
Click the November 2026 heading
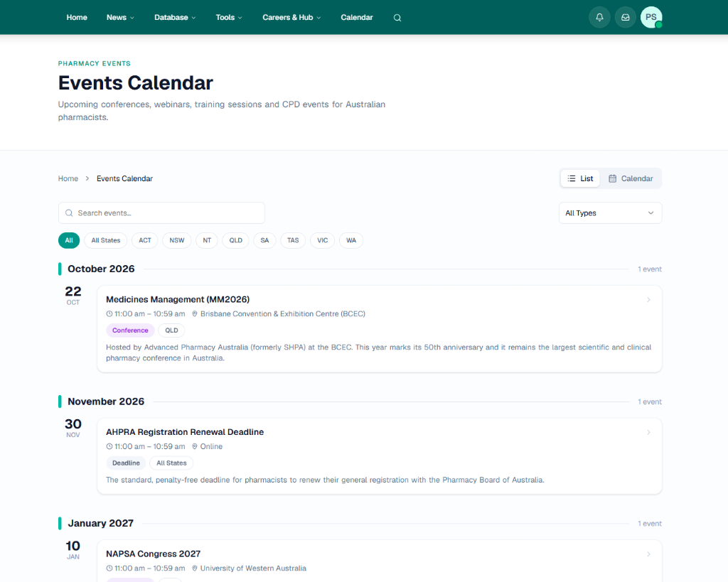[106, 402]
